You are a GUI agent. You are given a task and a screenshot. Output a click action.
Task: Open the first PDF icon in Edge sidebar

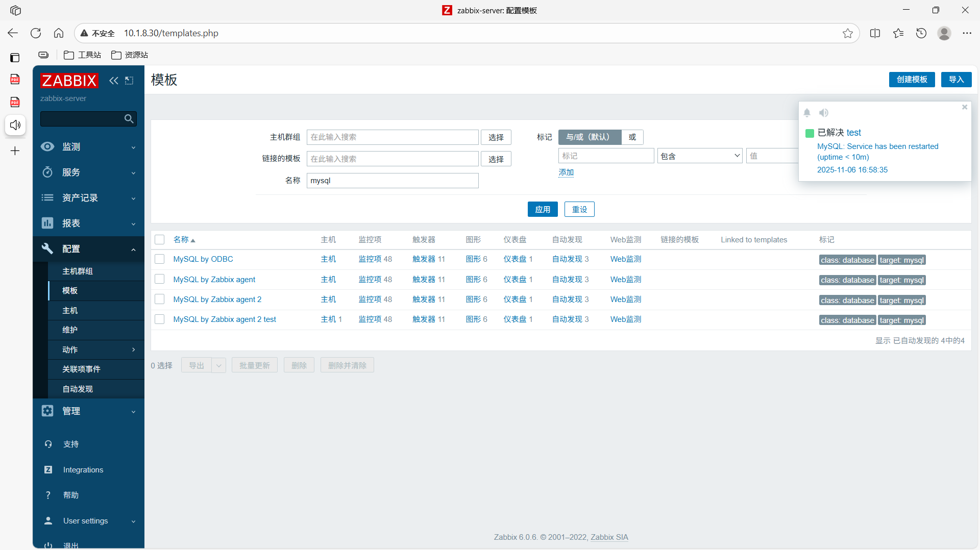(15, 79)
